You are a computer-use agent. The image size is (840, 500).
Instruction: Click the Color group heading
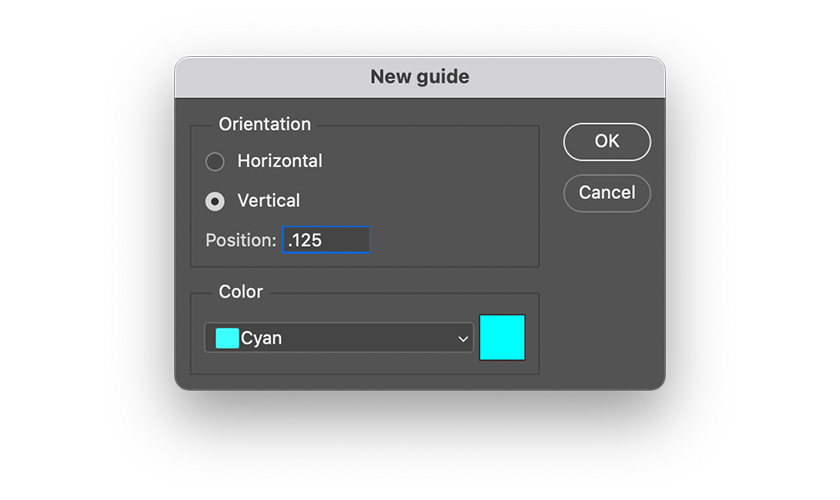tap(240, 292)
